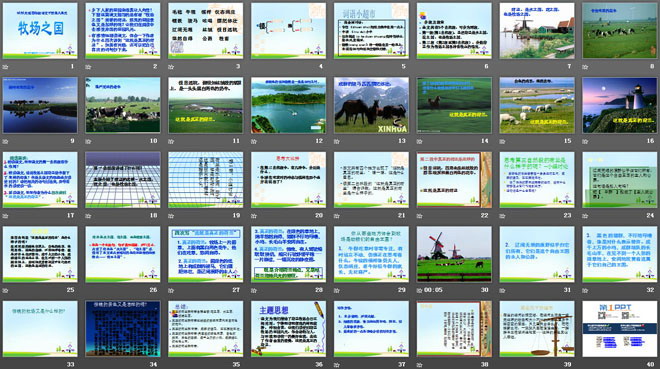Click the animation star under slide 3
660x369 pixels.
171,67
